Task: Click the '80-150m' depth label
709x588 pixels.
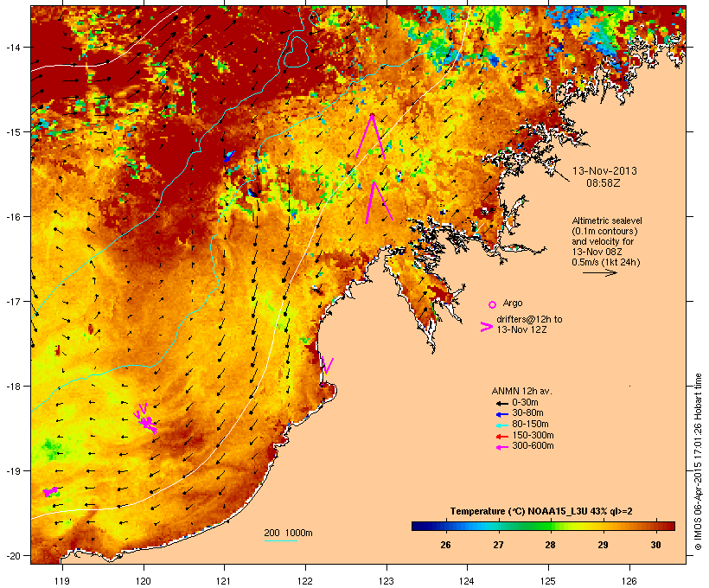Action: tap(530, 425)
